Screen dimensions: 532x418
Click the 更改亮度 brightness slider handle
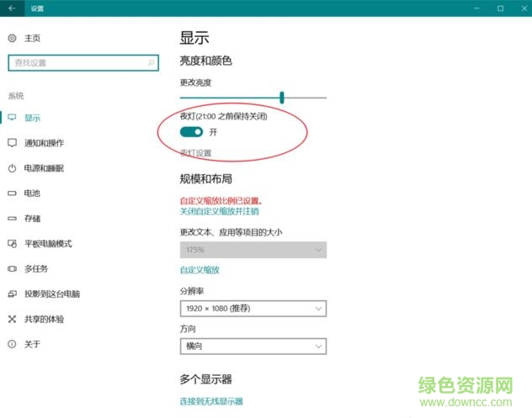coord(282,98)
